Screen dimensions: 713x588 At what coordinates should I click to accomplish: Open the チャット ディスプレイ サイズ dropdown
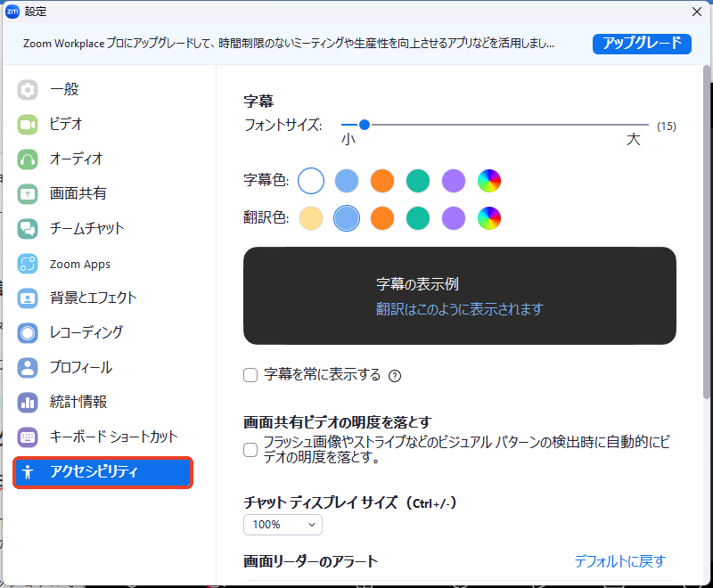283,525
